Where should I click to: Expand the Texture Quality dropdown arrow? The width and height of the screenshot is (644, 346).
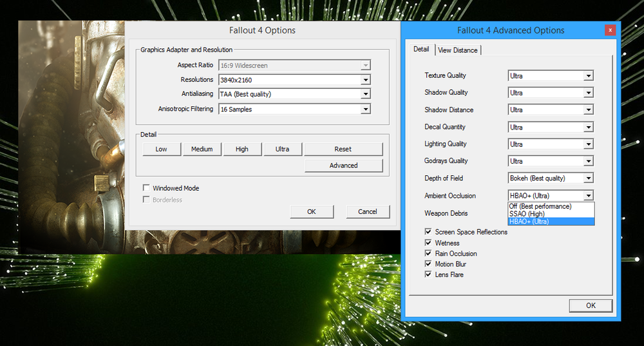coord(589,76)
